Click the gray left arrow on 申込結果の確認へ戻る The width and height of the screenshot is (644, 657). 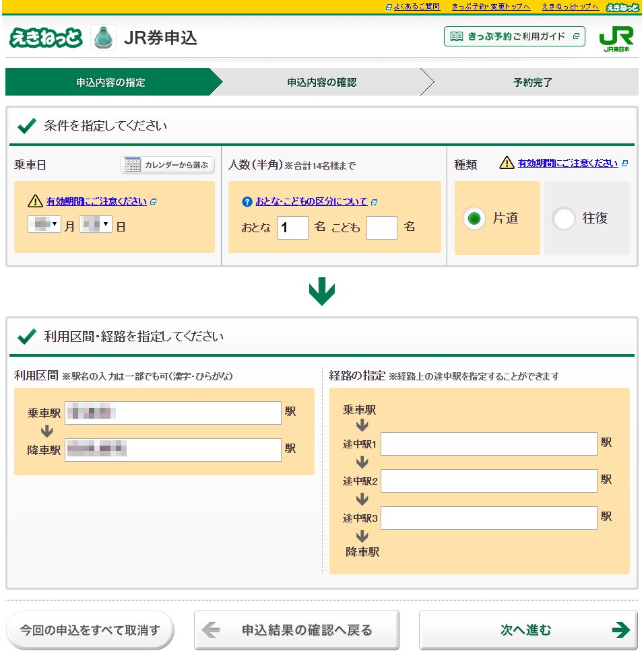(211, 630)
